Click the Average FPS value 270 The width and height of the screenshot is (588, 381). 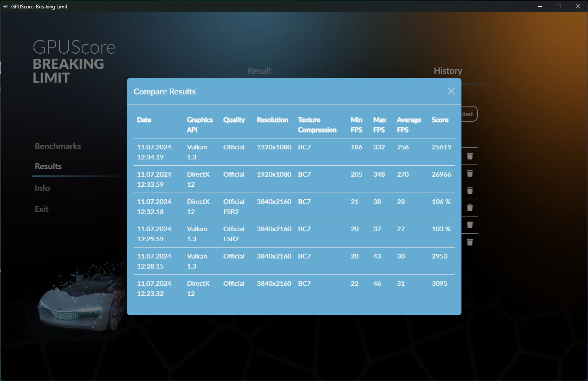click(x=403, y=175)
